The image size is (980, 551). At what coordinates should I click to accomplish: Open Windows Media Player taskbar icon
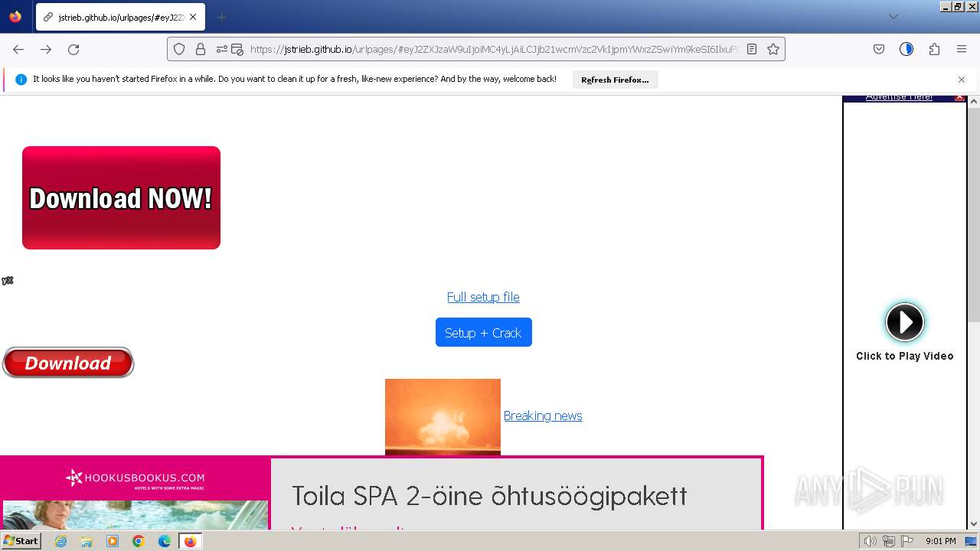(x=113, y=541)
